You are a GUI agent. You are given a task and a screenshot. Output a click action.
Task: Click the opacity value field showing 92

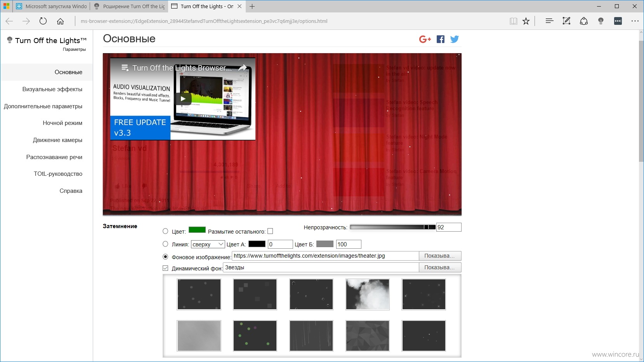(449, 227)
